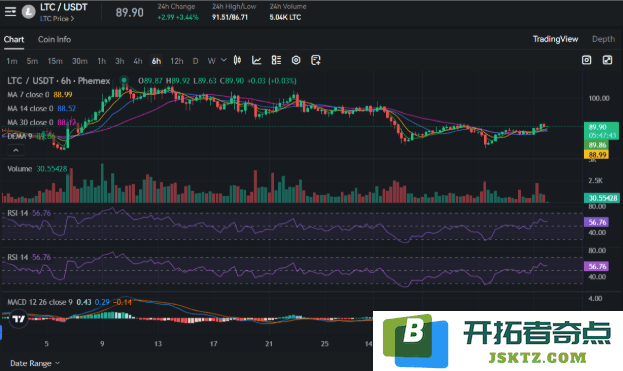
Task: Open the candlestick chart type icon
Action: pyautogui.click(x=237, y=60)
